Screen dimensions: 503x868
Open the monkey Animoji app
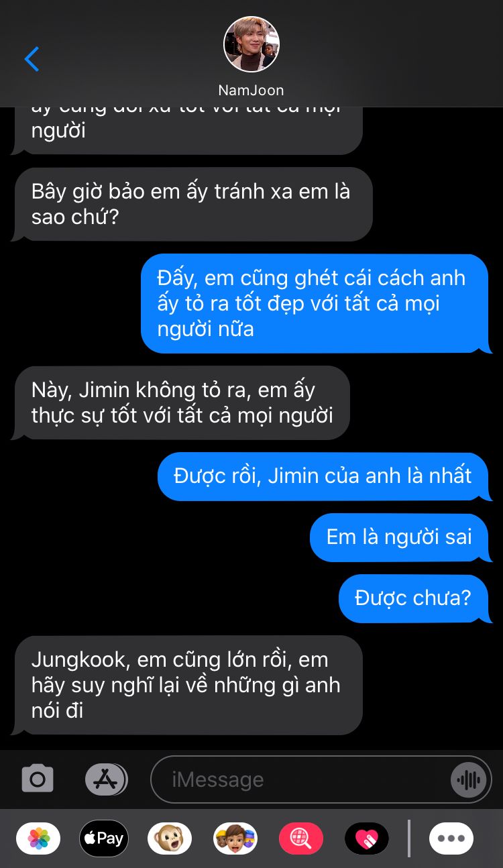170,838
